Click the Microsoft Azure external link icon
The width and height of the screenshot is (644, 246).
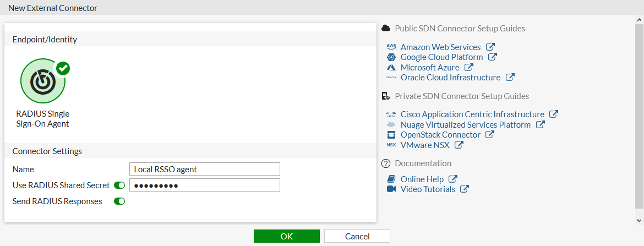point(469,68)
